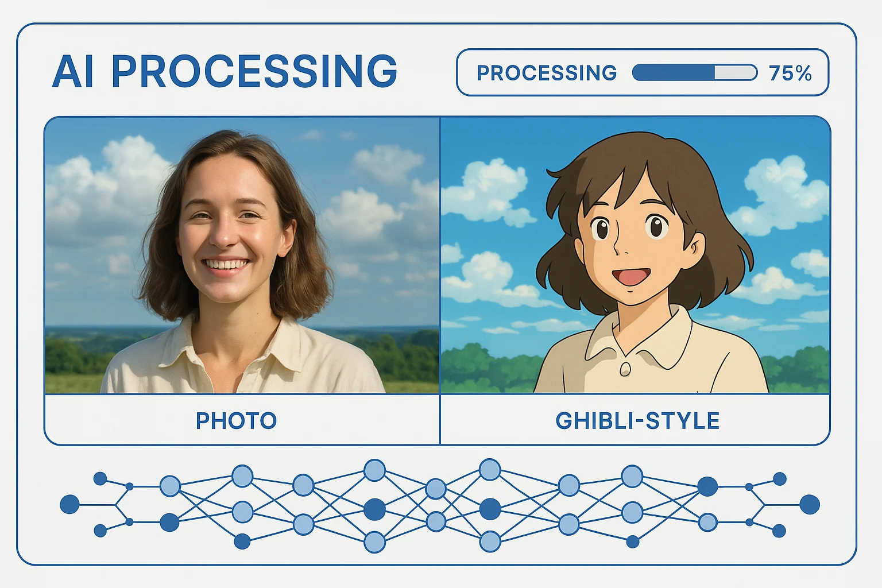Image resolution: width=882 pixels, height=588 pixels.
Task: Select the dark center node right of the network's middle
Action: click(x=490, y=509)
